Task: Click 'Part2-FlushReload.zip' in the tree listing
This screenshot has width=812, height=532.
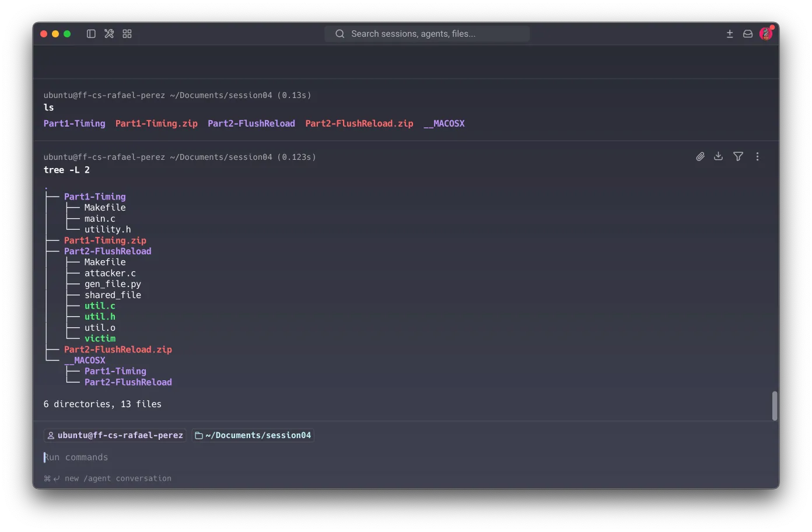Action: tap(118, 349)
